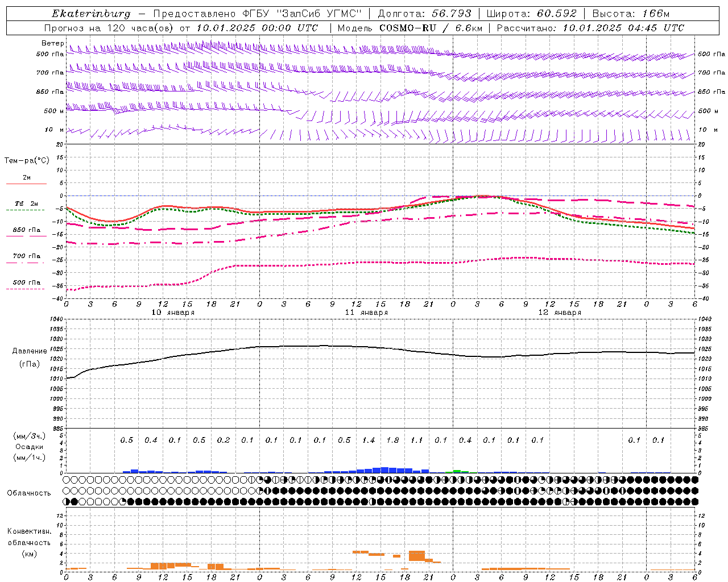Click the 1.4 precipitation value
728x582 pixels.
click(369, 440)
